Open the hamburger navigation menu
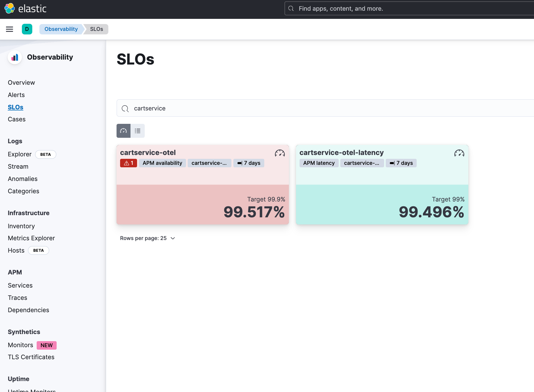This screenshot has width=534, height=392. coord(10,29)
